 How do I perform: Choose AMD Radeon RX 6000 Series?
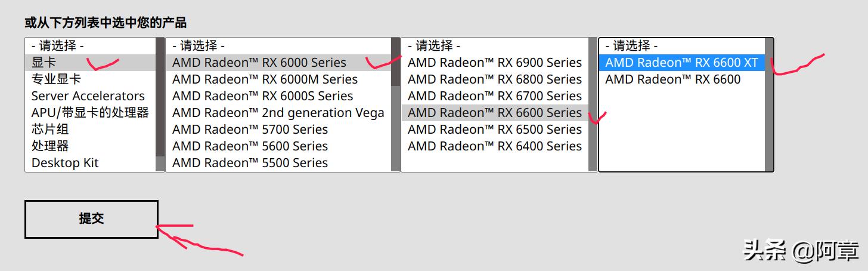[259, 63]
